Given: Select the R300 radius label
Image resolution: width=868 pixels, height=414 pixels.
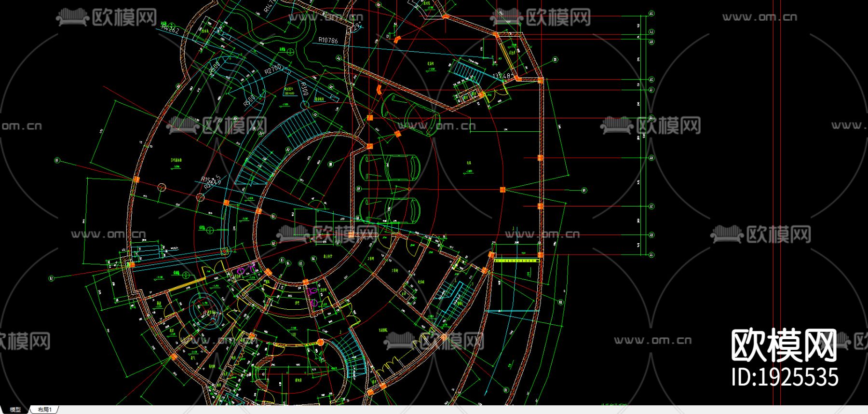Looking at the screenshot, I should pyautogui.click(x=304, y=88).
